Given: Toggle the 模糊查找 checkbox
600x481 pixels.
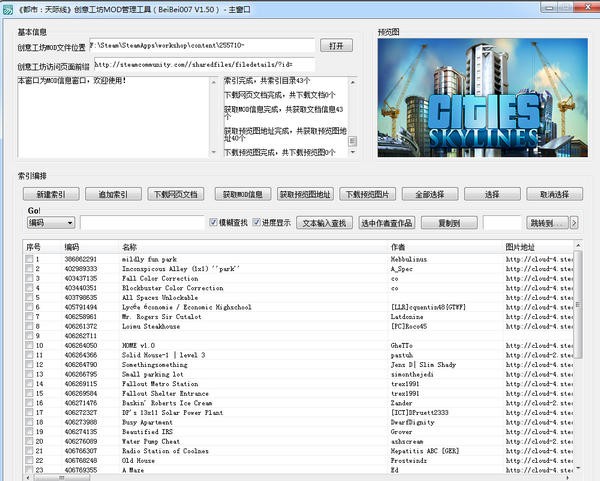Looking at the screenshot, I should pos(214,222).
